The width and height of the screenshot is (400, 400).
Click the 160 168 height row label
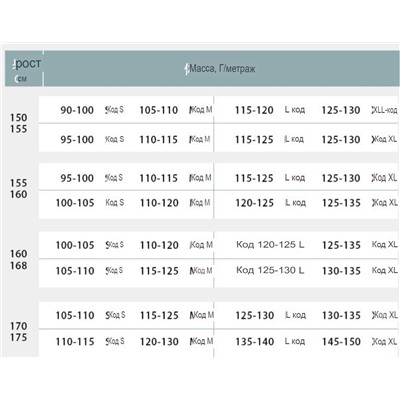click(x=18, y=260)
